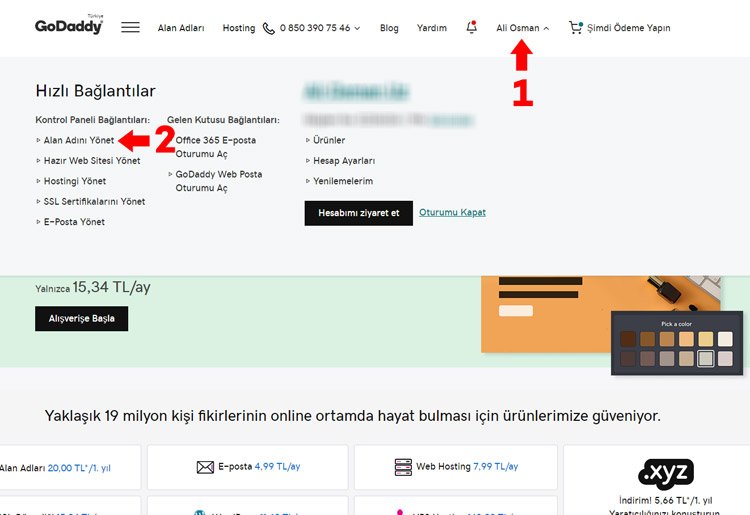The image size is (750, 515).
Task: Open the Ürünler link
Action: (329, 140)
